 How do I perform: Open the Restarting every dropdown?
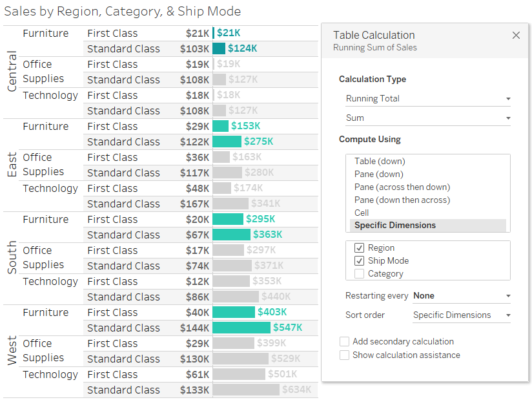[461, 295]
